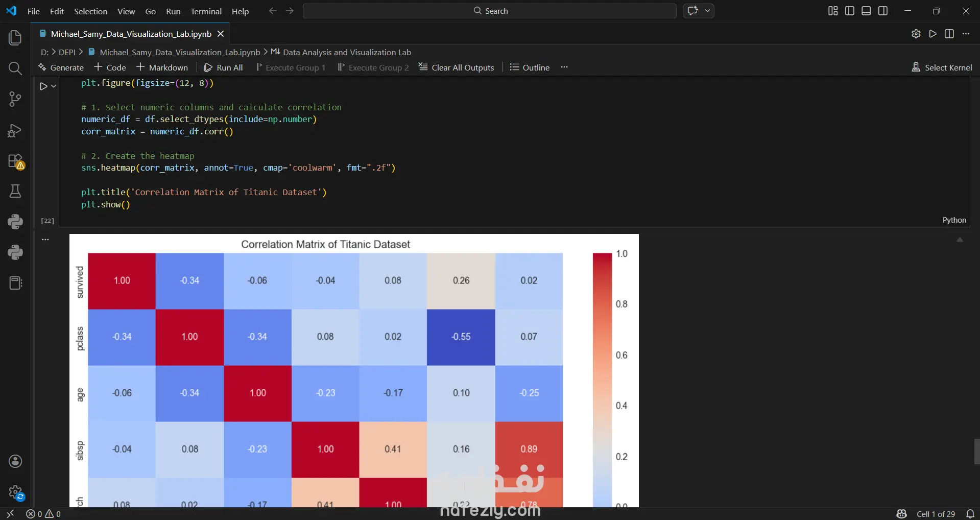Click Execute Group 1
This screenshot has width=980, height=520.
tap(291, 67)
